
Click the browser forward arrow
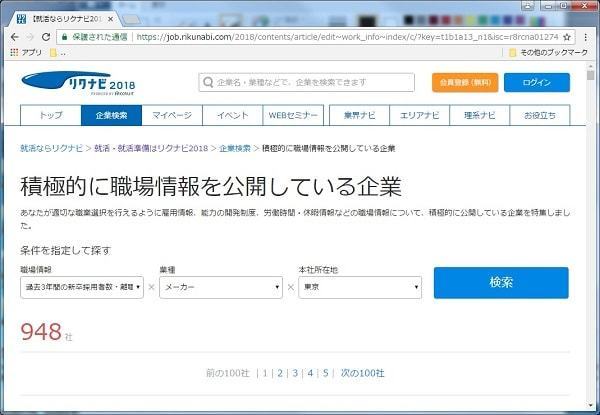pos(30,37)
